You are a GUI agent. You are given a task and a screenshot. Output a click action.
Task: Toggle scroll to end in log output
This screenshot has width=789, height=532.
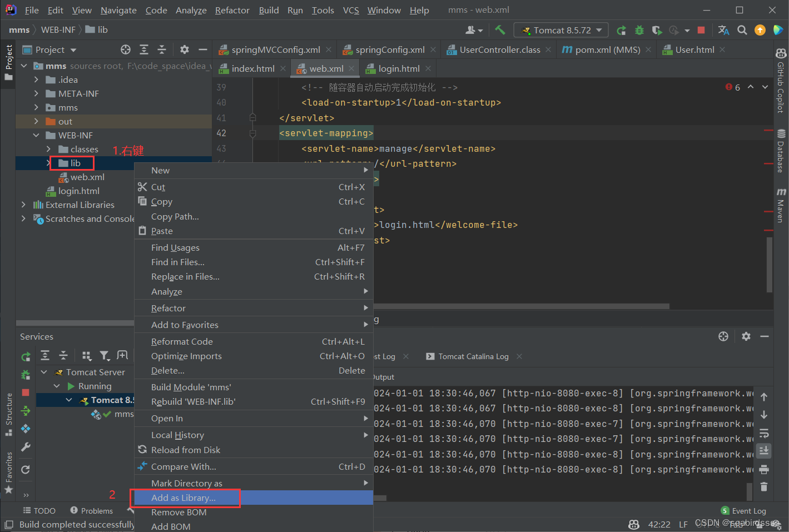764,450
